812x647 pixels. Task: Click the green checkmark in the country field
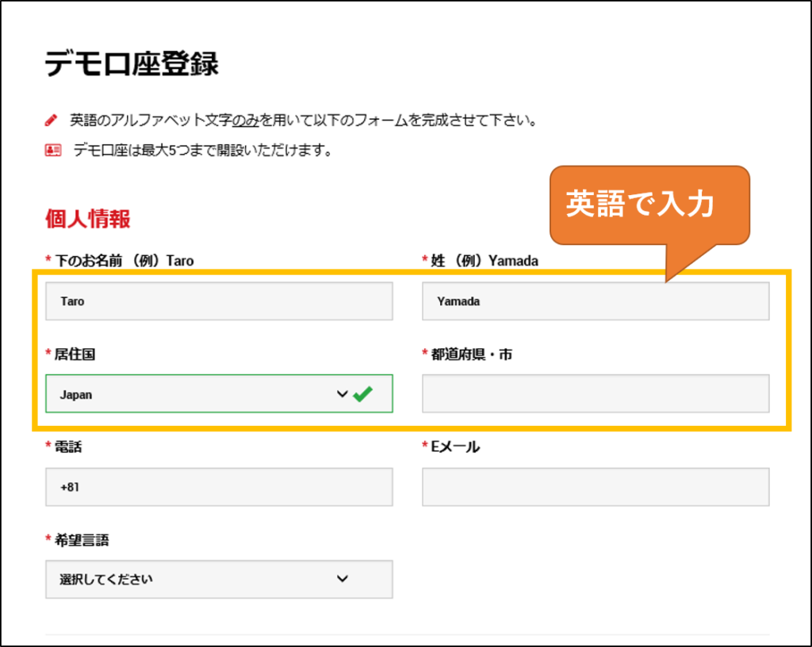click(x=363, y=394)
